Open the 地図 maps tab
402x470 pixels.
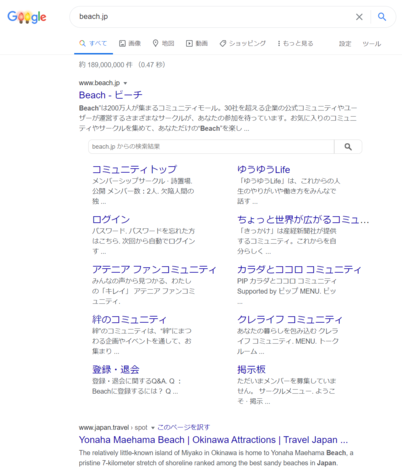pyautogui.click(x=163, y=43)
